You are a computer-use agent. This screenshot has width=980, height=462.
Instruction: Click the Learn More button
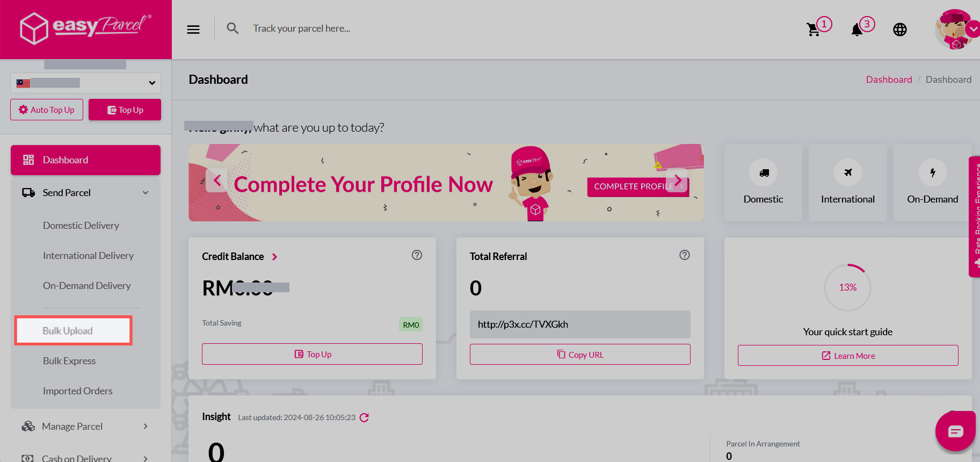tap(848, 356)
